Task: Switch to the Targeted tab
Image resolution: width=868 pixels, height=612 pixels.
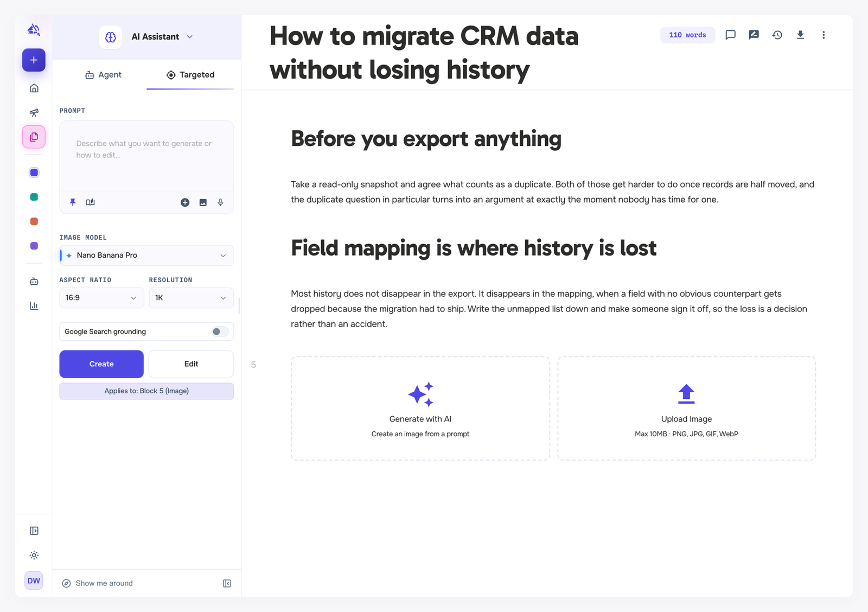Action: [190, 75]
